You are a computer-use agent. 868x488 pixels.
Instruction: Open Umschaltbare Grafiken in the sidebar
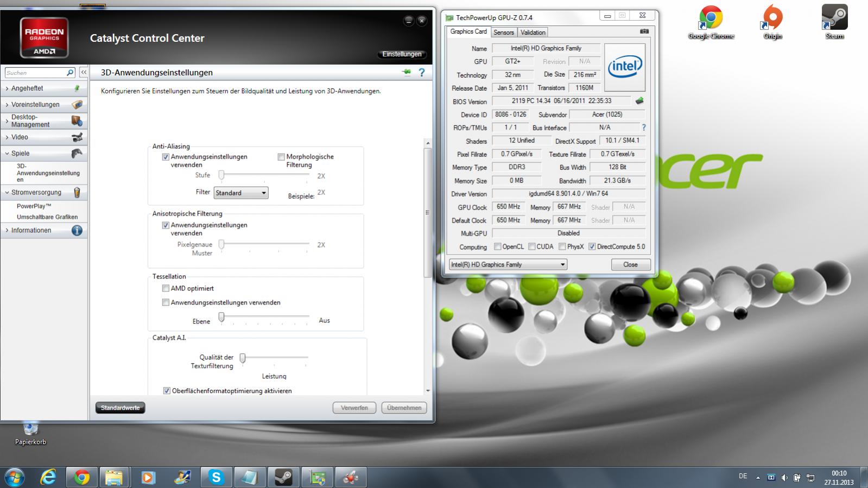point(47,217)
